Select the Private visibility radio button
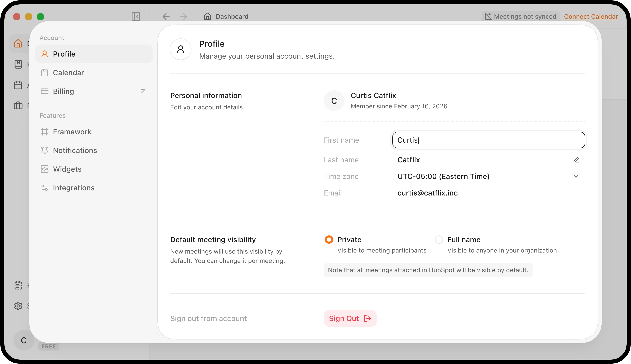The width and height of the screenshot is (631, 364). tap(329, 240)
